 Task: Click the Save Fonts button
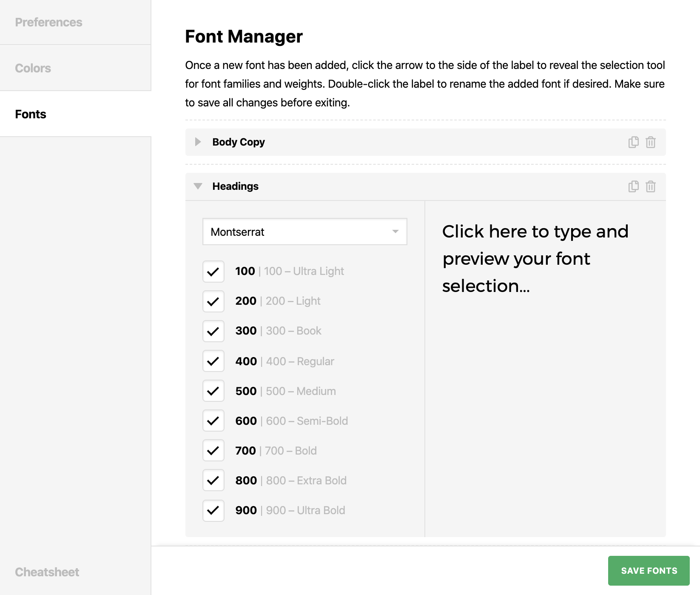pos(649,571)
